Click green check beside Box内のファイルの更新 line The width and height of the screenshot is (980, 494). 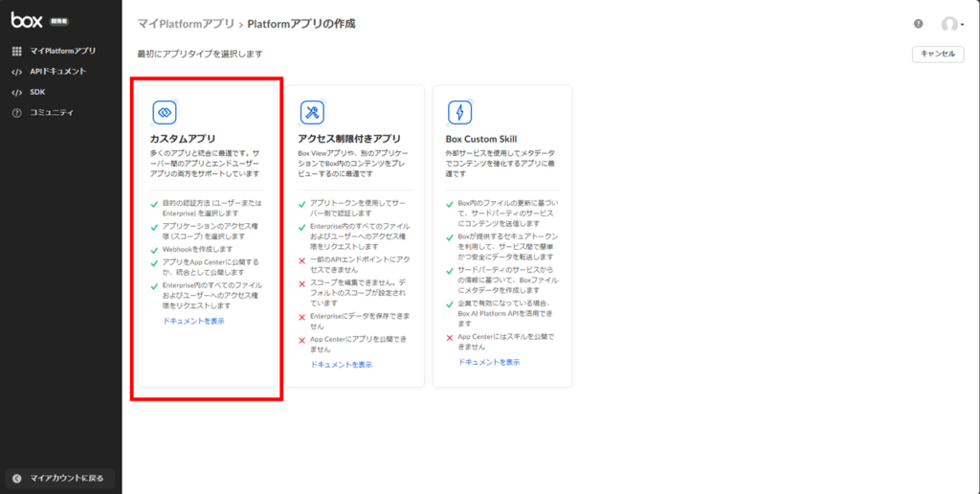click(450, 204)
